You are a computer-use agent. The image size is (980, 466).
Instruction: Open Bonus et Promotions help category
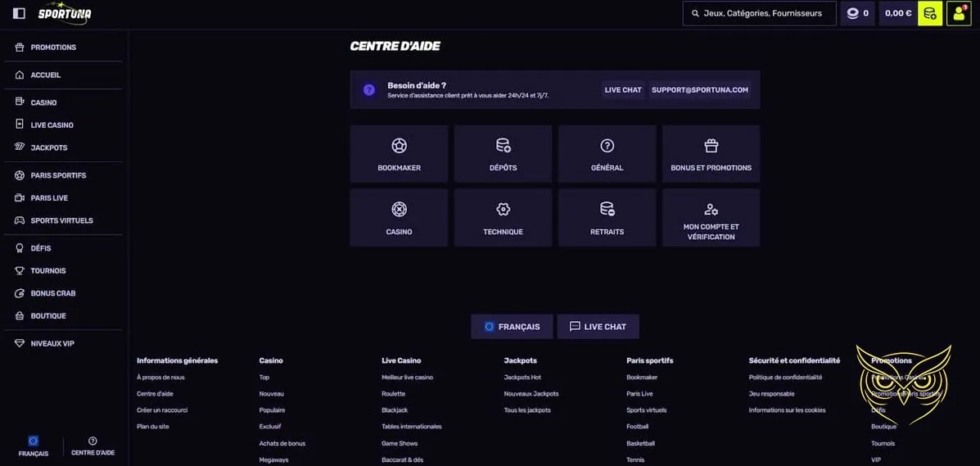pos(711,154)
